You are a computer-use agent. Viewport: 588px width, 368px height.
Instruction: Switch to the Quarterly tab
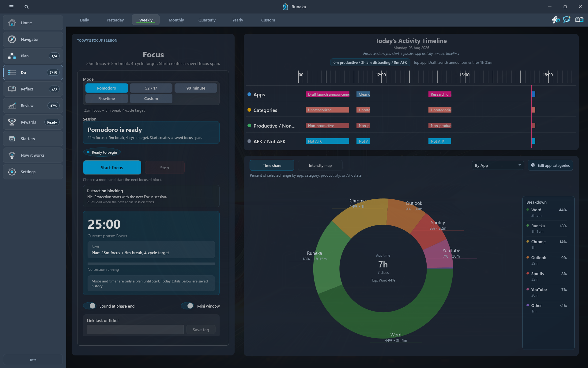(207, 20)
